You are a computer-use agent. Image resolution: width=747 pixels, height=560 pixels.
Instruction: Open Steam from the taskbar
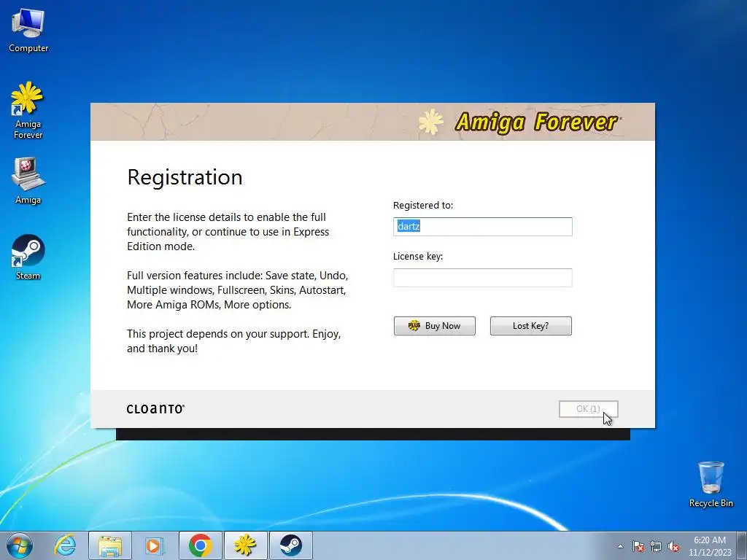[290, 545]
